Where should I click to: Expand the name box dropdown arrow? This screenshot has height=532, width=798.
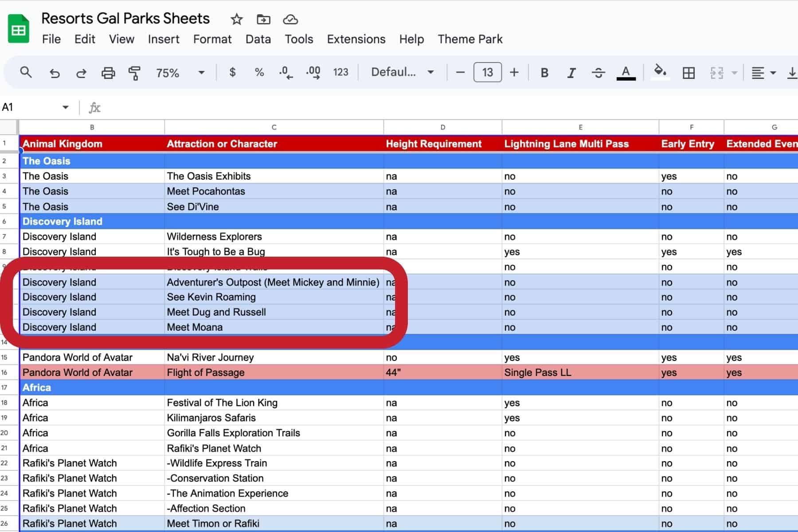(x=66, y=107)
